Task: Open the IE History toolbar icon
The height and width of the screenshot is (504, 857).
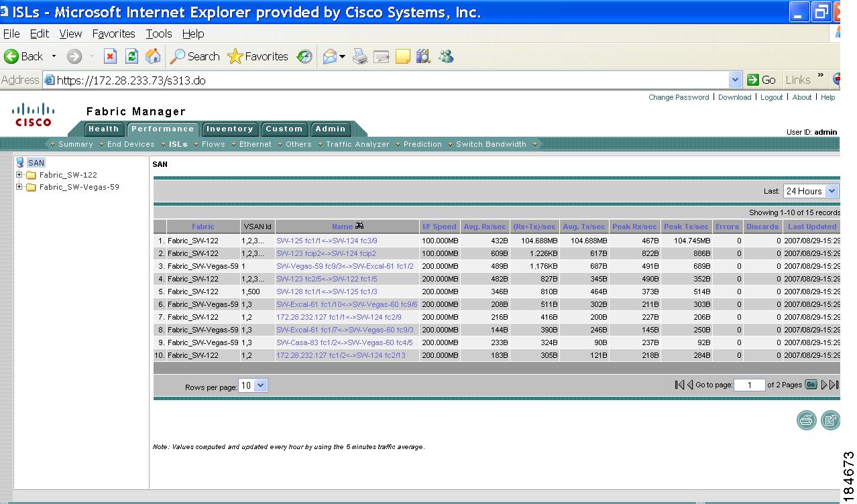Action: pos(305,57)
